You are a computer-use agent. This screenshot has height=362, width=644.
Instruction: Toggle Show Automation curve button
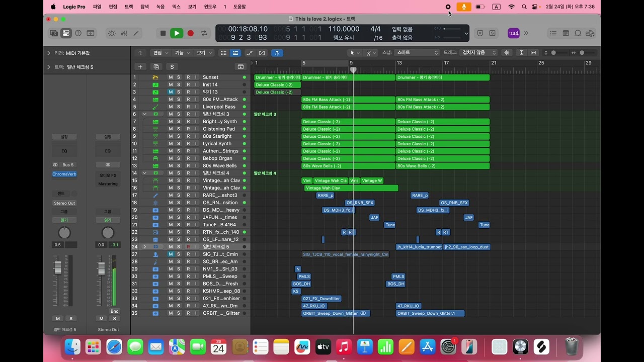click(x=250, y=53)
